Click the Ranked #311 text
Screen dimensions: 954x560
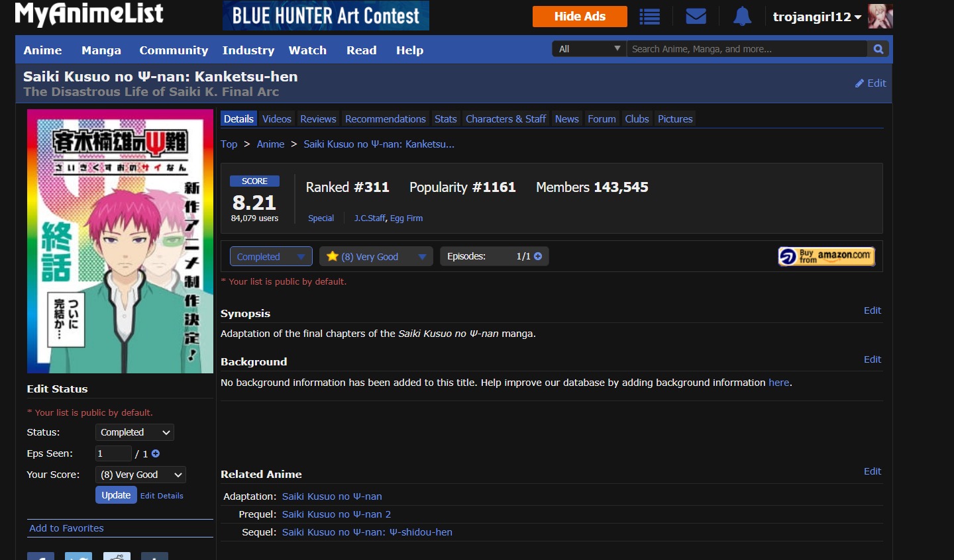[x=347, y=187]
